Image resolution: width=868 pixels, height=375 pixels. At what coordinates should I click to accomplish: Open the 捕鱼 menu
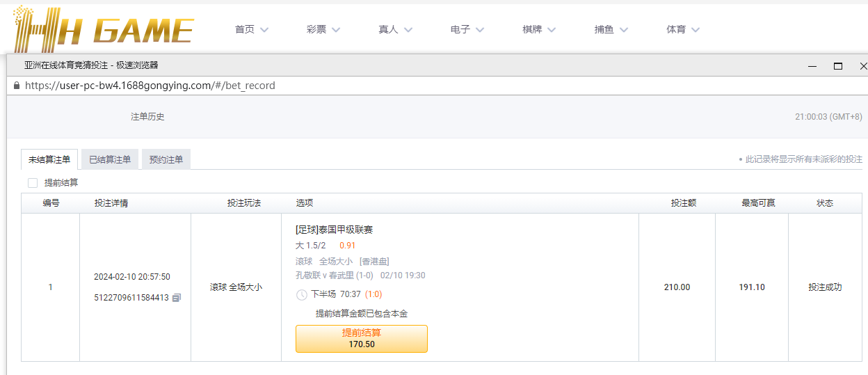pyautogui.click(x=604, y=29)
